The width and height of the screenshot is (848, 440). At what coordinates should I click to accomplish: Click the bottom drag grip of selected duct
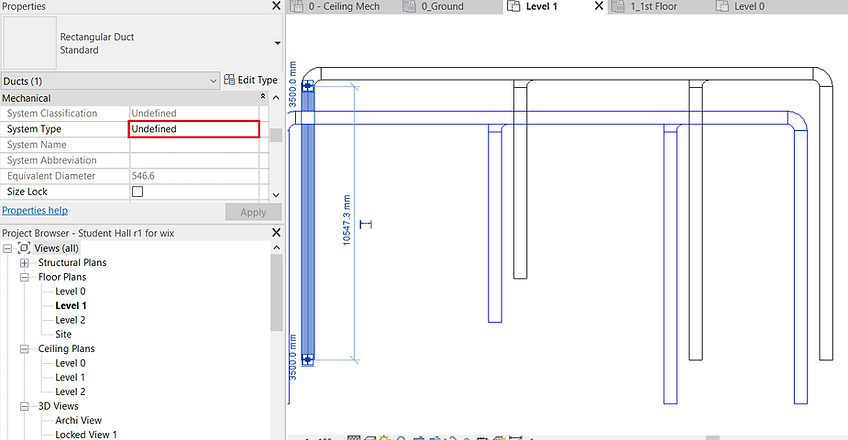(x=307, y=359)
